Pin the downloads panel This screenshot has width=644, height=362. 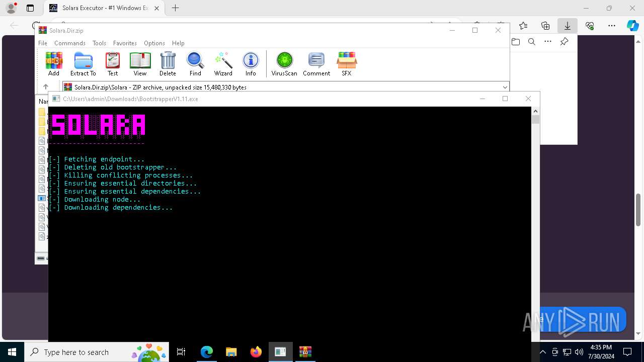564,42
